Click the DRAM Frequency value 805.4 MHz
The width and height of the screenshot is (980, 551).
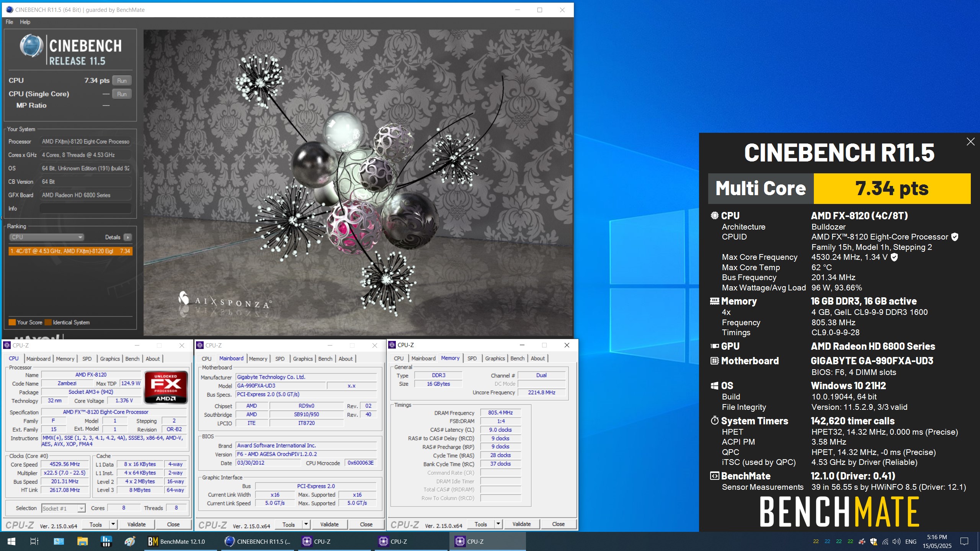click(x=500, y=412)
